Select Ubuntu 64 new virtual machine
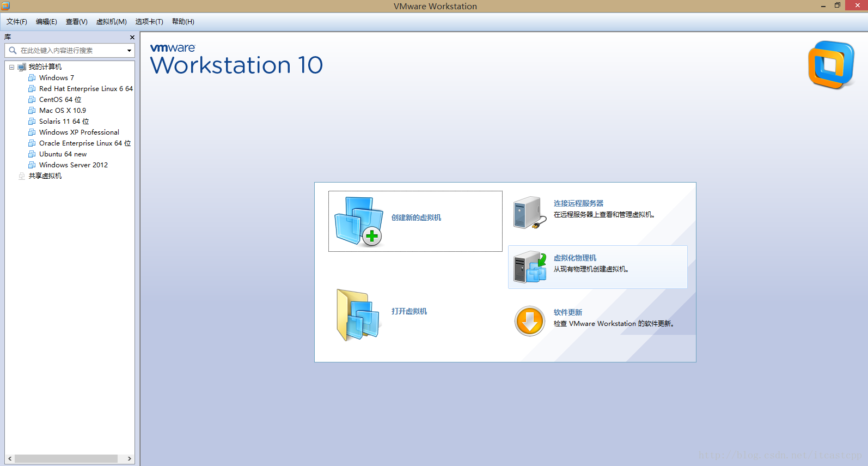The image size is (868, 466). 63,154
